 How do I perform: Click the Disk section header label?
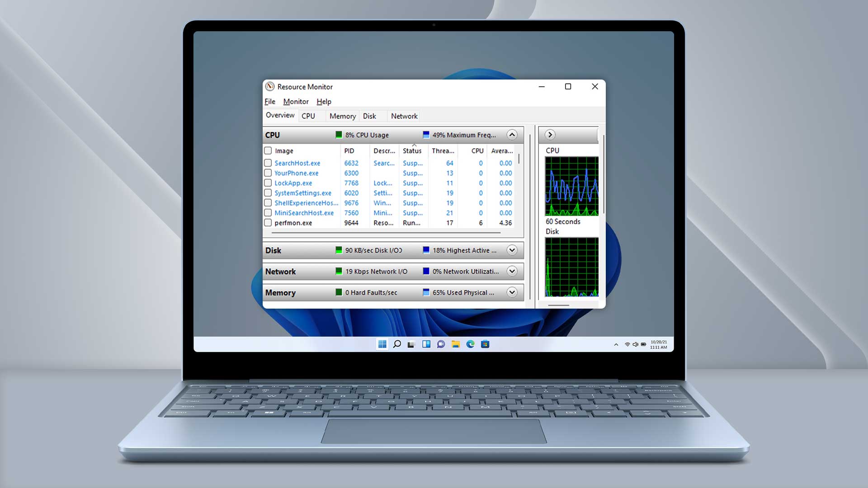(273, 250)
